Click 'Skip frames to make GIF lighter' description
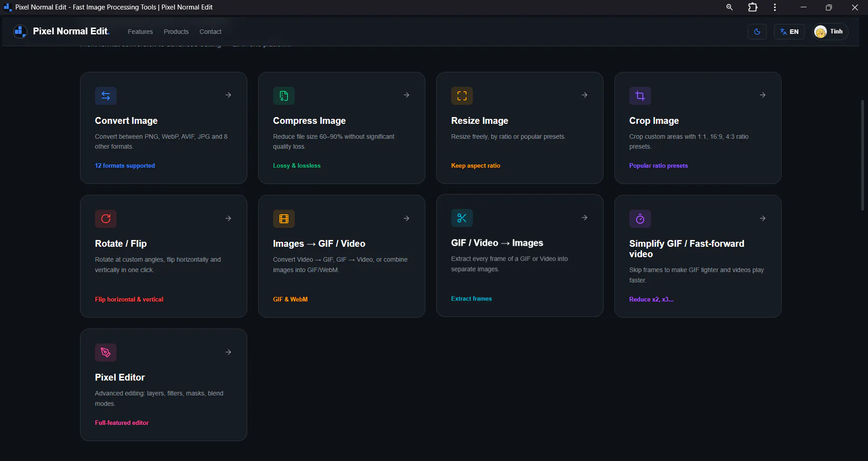 pyautogui.click(x=697, y=275)
